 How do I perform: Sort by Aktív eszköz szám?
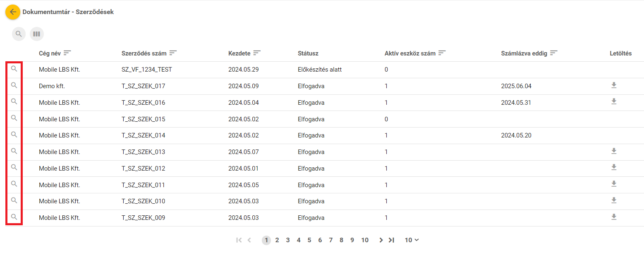(442, 53)
